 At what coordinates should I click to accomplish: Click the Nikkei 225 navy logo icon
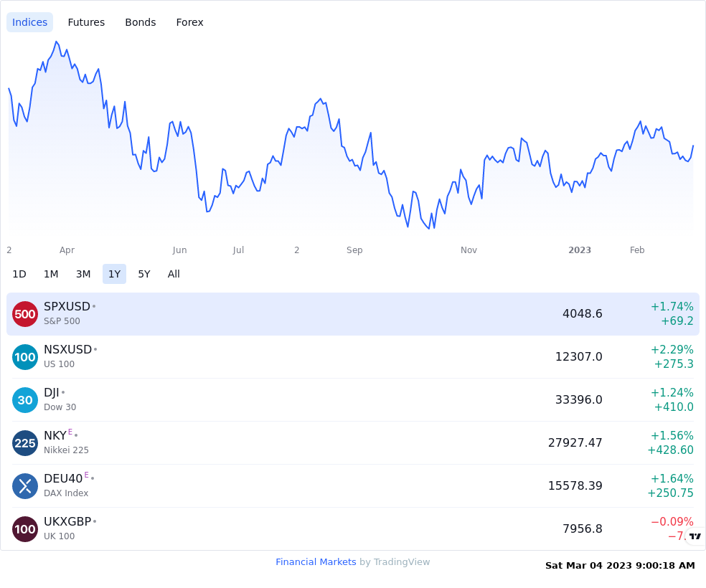[25, 443]
